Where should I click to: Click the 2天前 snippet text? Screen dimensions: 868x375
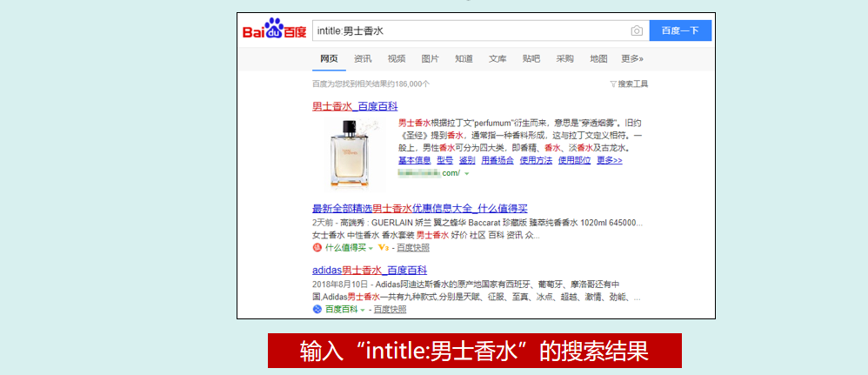pos(322,223)
